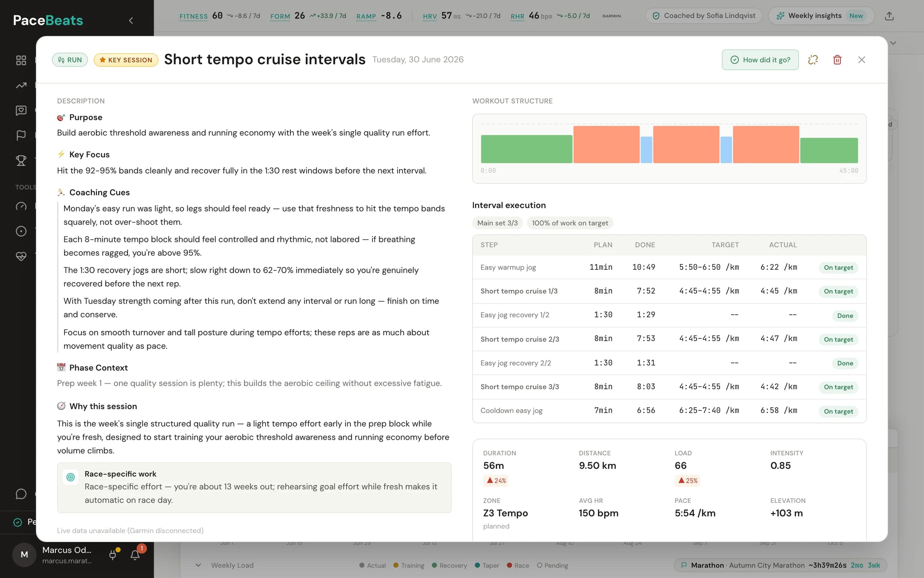
Task: Open the trophy icon in sidebar
Action: [21, 160]
